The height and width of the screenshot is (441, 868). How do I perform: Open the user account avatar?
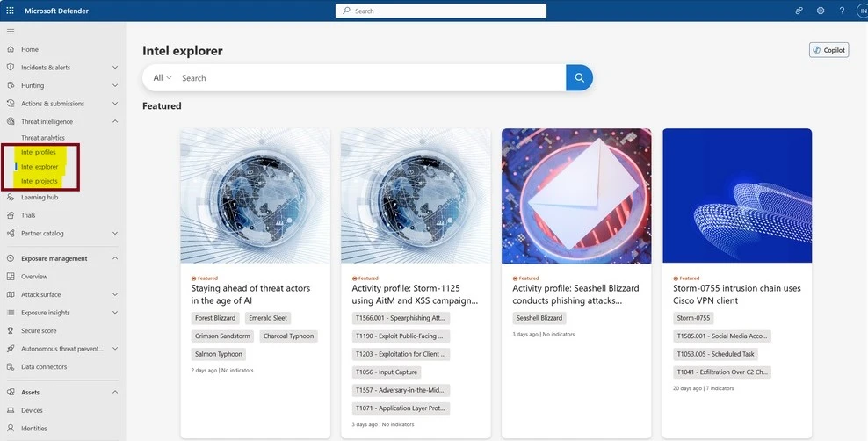[862, 11]
